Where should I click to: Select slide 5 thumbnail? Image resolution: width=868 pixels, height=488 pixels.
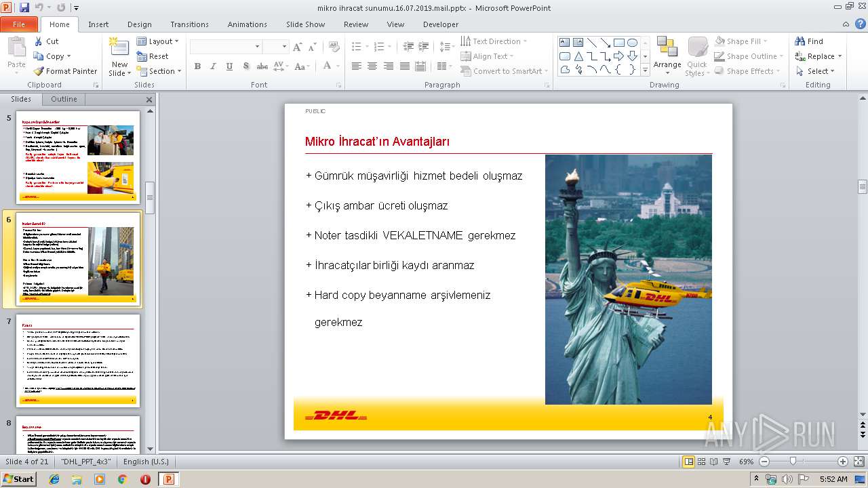tap(78, 157)
